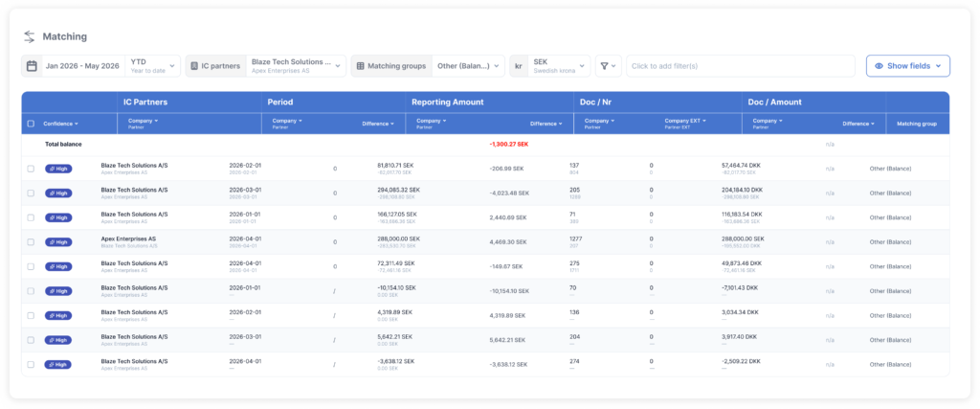Click the High badge in the 5,642.21 SEK row
980x409 pixels.
(x=58, y=340)
